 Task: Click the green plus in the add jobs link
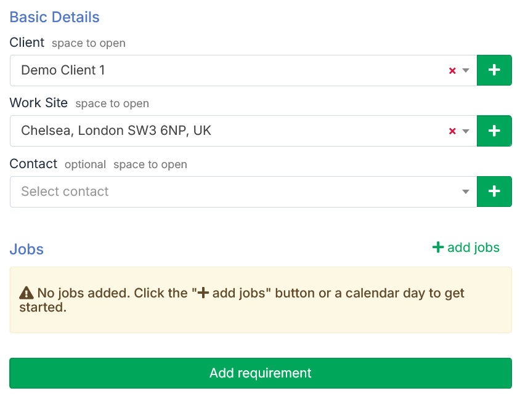coord(437,247)
